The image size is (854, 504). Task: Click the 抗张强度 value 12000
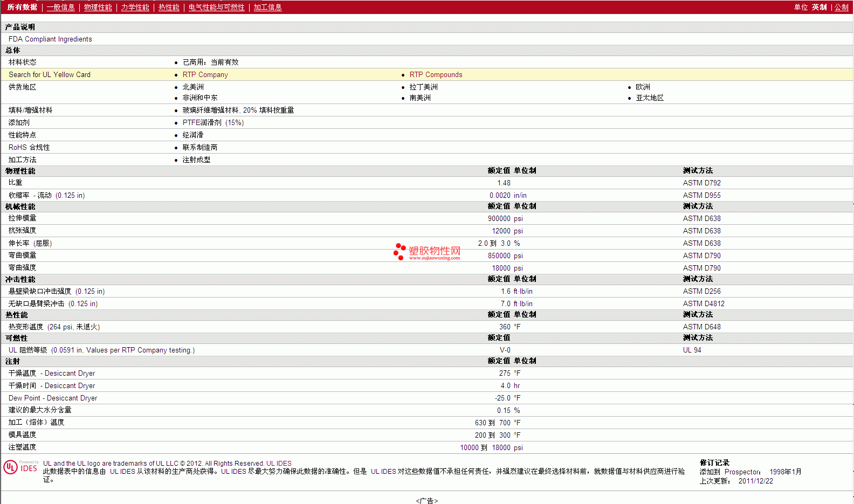click(x=501, y=231)
